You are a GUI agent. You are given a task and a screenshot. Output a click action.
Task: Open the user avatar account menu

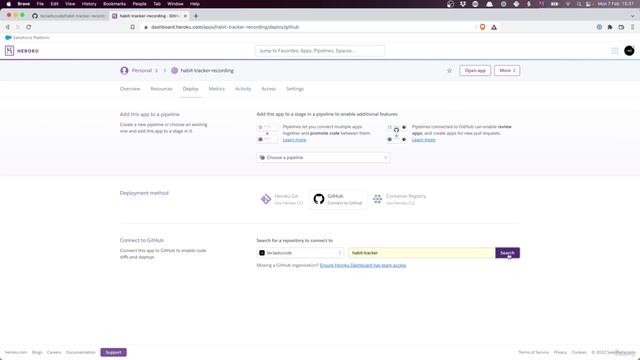tap(629, 51)
